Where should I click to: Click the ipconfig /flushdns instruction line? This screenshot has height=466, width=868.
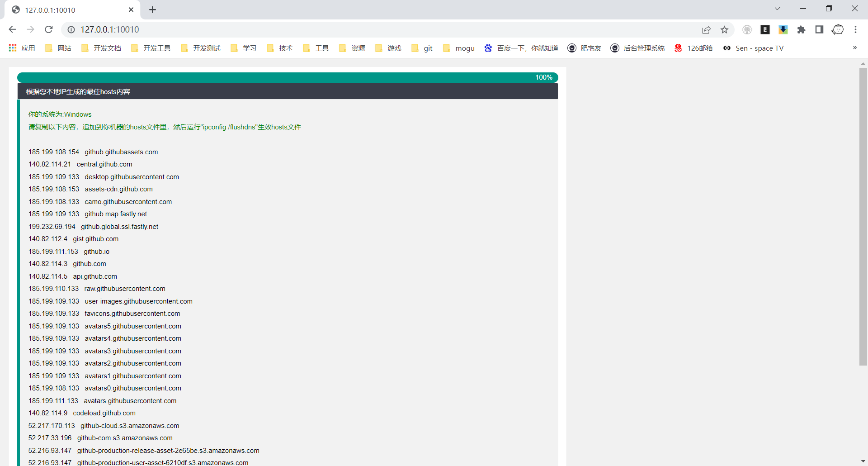tap(165, 127)
